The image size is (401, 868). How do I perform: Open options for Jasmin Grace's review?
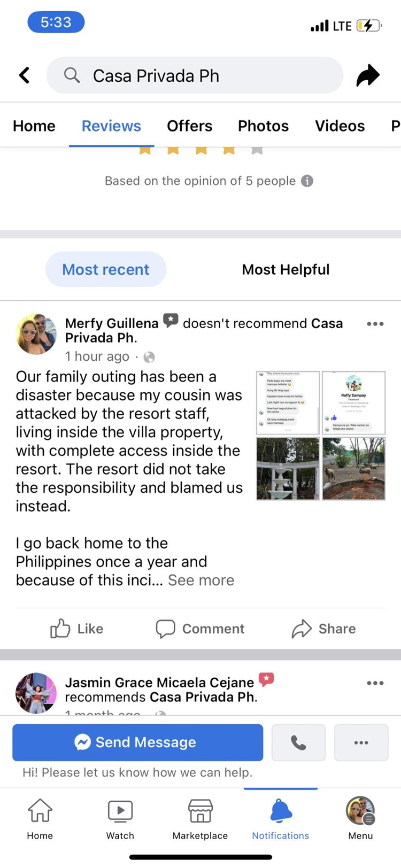[x=375, y=683]
